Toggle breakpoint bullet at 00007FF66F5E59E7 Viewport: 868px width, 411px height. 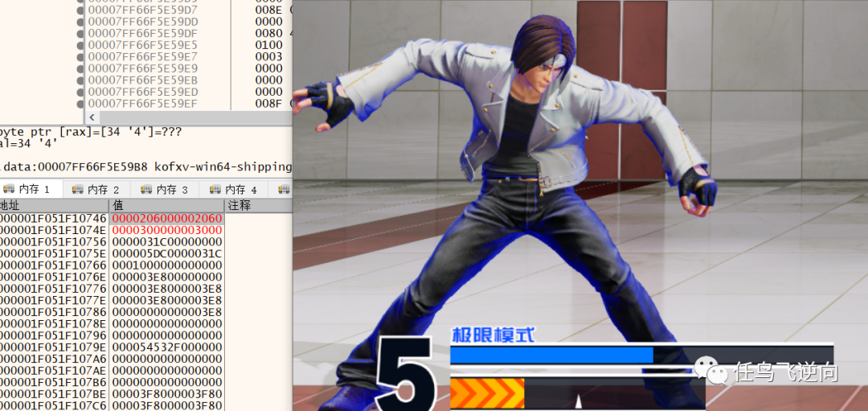80,57
